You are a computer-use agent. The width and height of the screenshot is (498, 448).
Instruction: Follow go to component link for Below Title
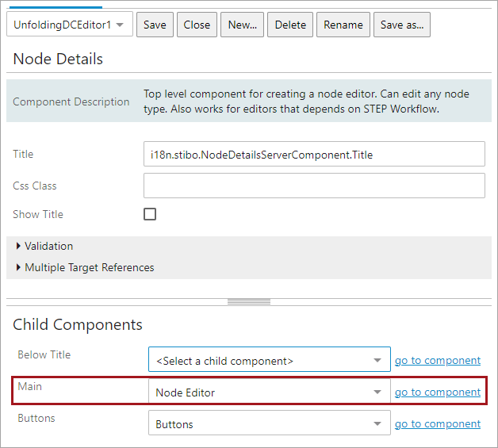click(437, 361)
